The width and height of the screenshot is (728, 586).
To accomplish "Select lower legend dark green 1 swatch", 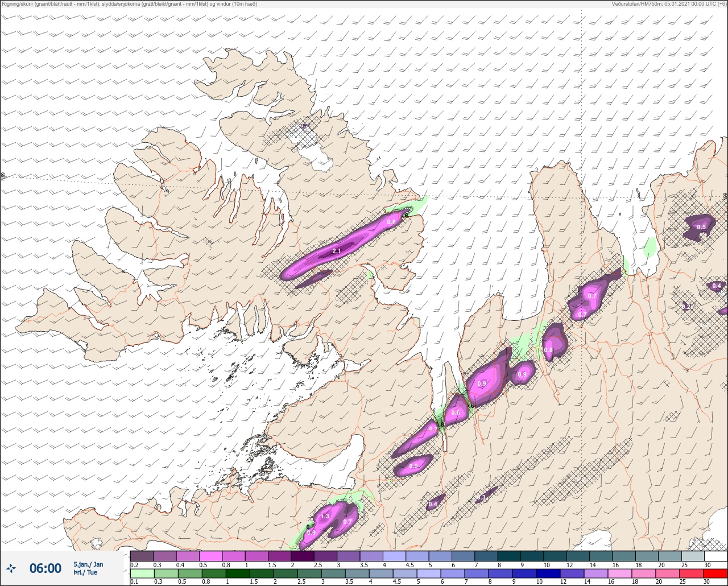I will (x=238, y=573).
